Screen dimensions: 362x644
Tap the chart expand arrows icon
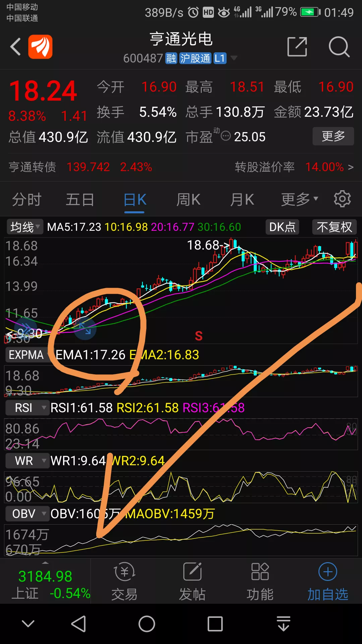pyautogui.click(x=85, y=329)
